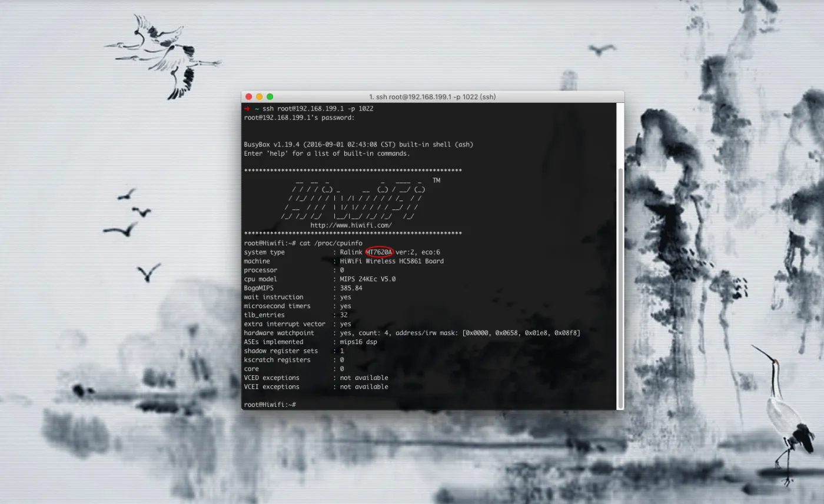The width and height of the screenshot is (824, 504).
Task: Click the green zoom window button
Action: (270, 96)
